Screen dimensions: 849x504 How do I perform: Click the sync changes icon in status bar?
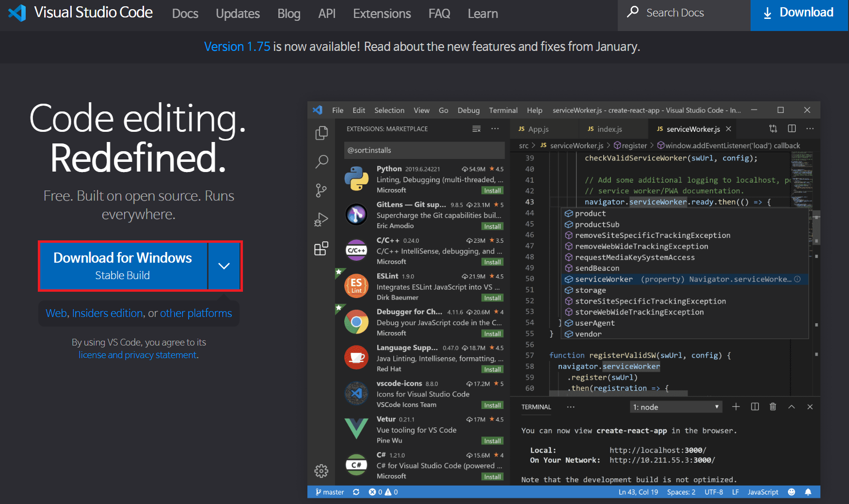[356, 492]
